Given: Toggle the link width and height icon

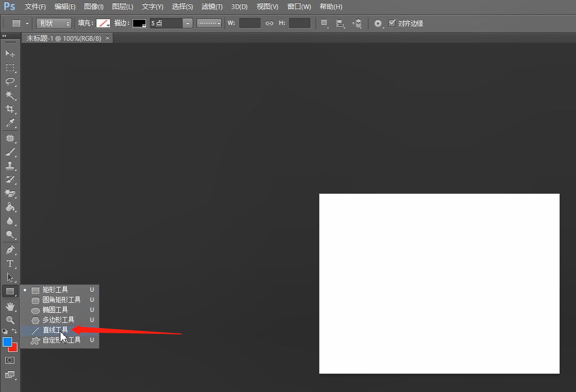Looking at the screenshot, I should (x=269, y=23).
